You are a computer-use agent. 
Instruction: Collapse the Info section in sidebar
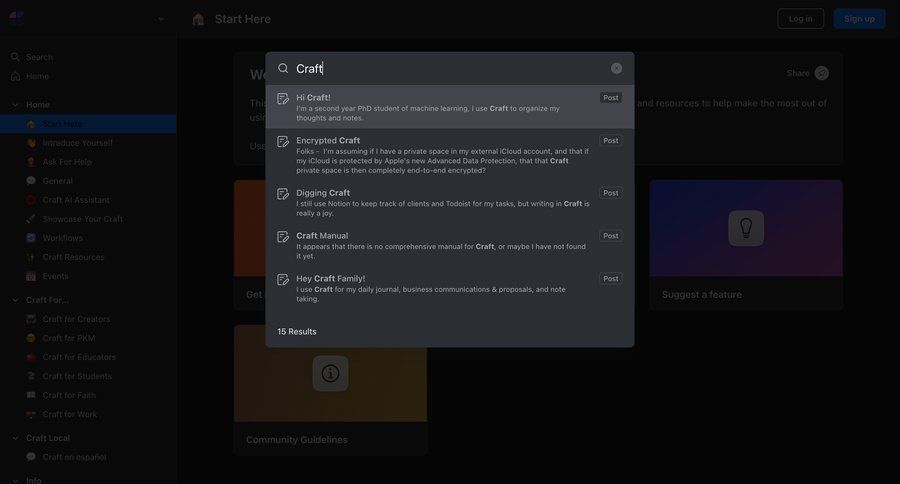15,480
